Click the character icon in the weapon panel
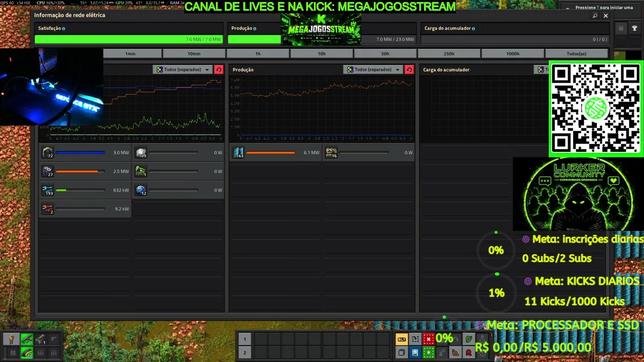Screen dimensions: 644x362 coord(12,339)
